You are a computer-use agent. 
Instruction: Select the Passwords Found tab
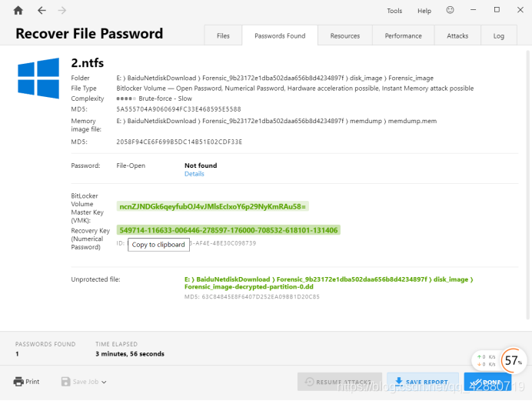pos(280,35)
